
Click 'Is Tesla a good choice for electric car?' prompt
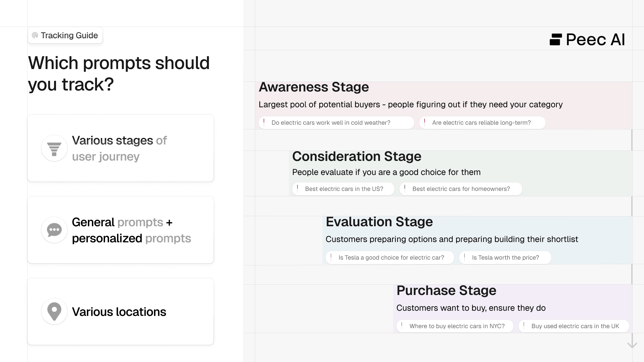click(390, 258)
